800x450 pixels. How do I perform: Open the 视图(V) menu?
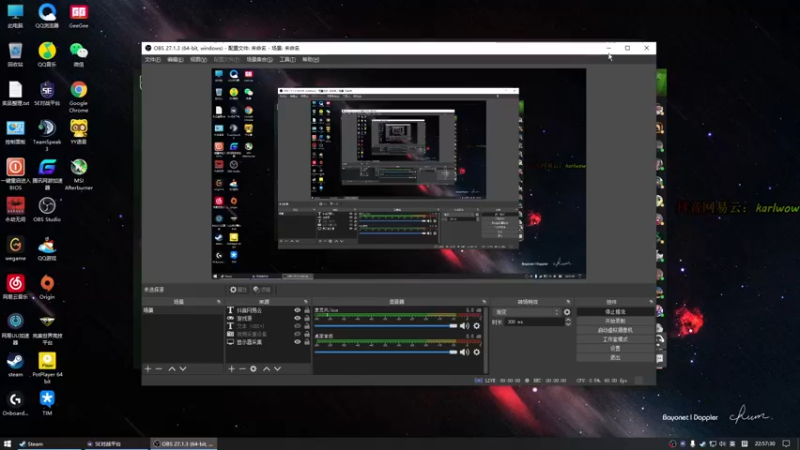(198, 60)
